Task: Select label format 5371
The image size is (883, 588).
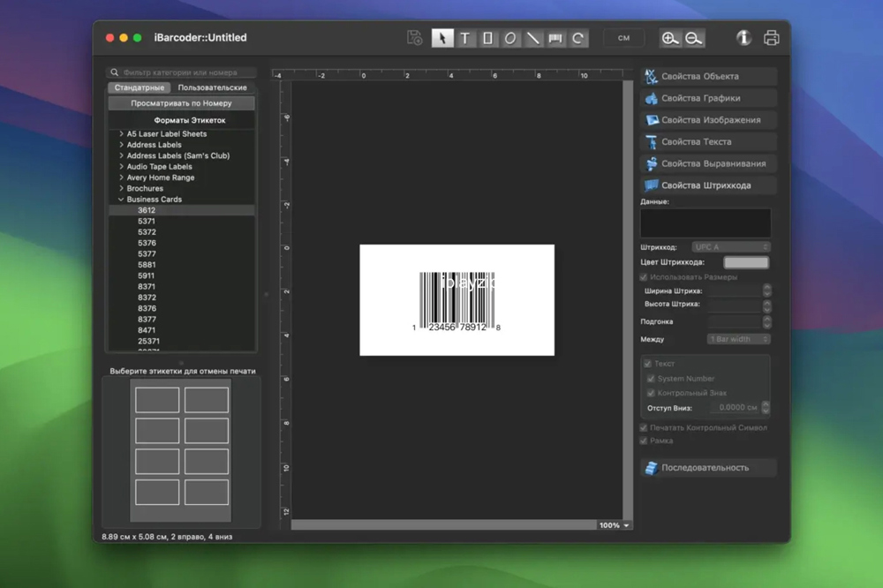Action: click(181, 222)
